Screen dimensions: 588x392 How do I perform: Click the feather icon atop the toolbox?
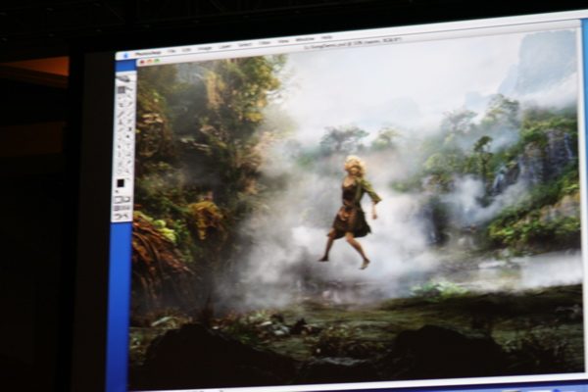click(125, 78)
